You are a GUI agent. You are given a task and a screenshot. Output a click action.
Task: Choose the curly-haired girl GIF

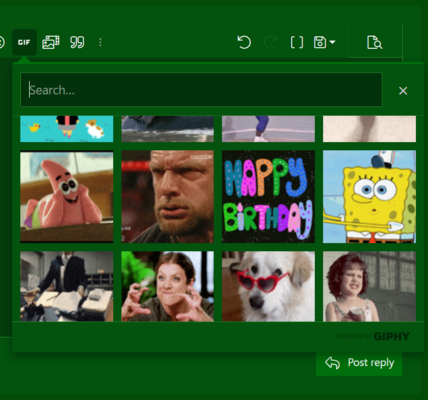tap(369, 286)
